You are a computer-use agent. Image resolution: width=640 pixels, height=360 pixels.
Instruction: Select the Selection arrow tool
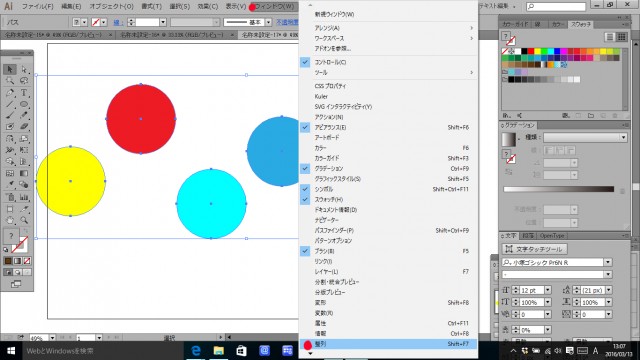tap(10, 69)
